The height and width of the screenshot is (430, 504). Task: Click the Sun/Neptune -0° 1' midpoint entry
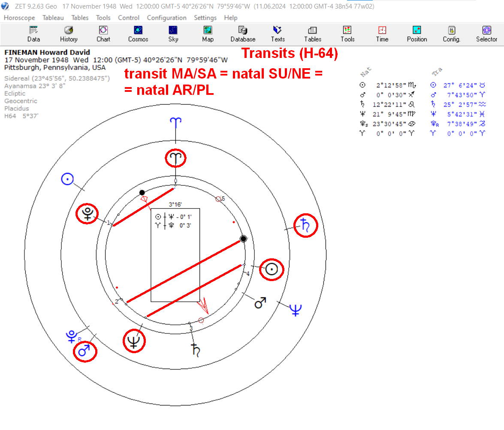click(x=174, y=217)
